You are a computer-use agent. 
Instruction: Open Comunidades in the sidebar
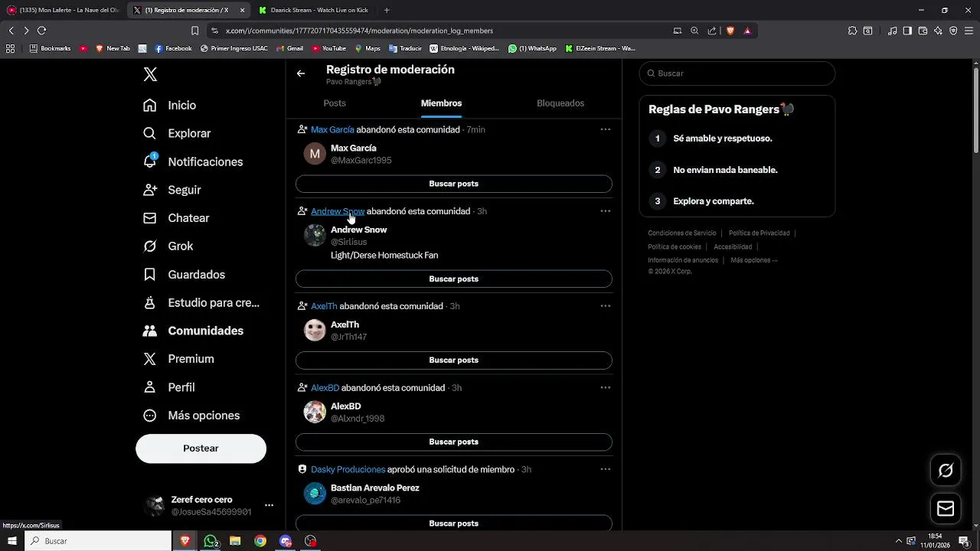pos(193,331)
